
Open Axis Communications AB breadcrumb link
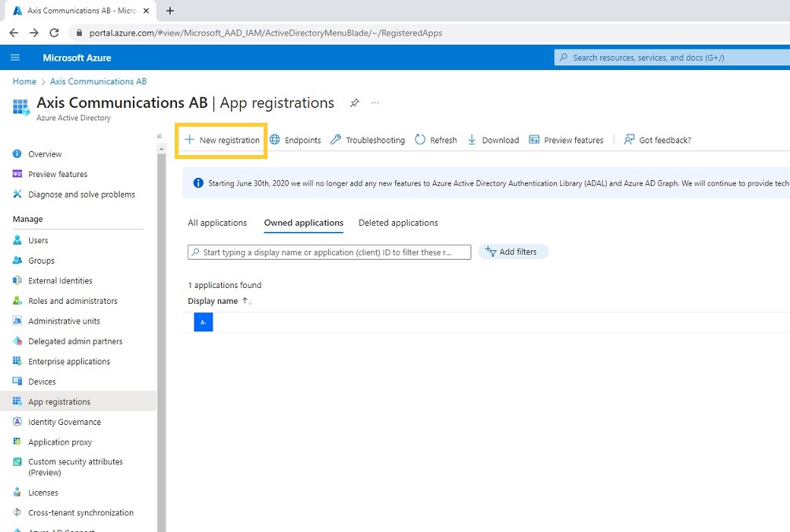pyautogui.click(x=98, y=81)
